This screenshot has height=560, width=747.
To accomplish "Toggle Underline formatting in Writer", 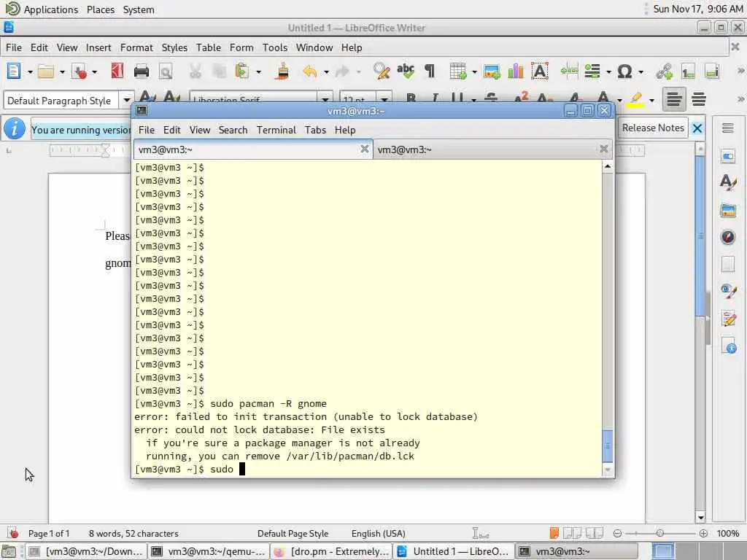I will (x=457, y=99).
